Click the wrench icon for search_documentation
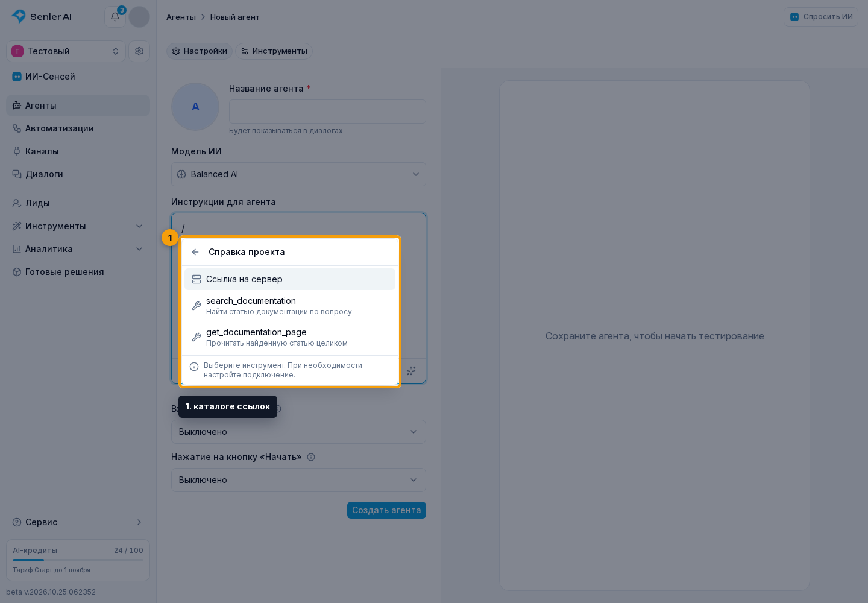Screen dimensions: 868x603 point(197,306)
